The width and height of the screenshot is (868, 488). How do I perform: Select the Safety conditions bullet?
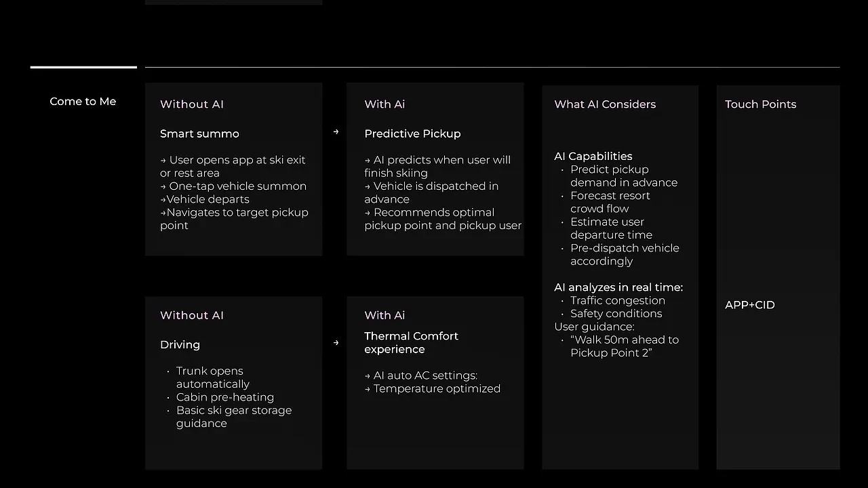(616, 314)
